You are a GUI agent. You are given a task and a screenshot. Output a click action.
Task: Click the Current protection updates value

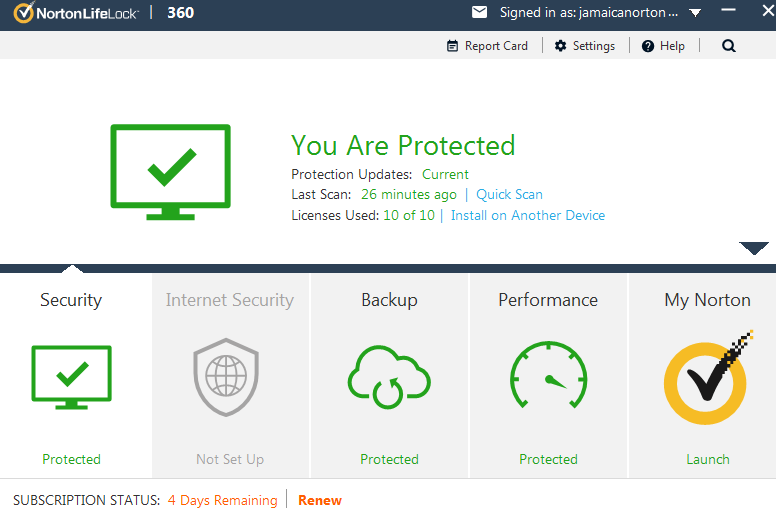[445, 174]
